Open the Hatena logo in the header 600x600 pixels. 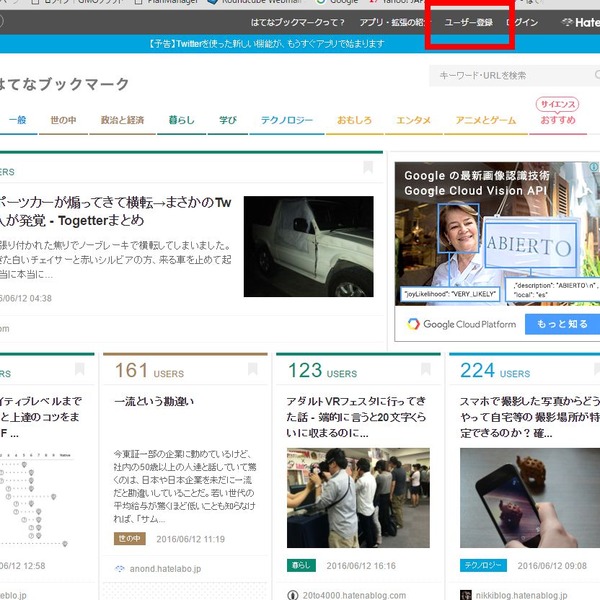point(580,22)
